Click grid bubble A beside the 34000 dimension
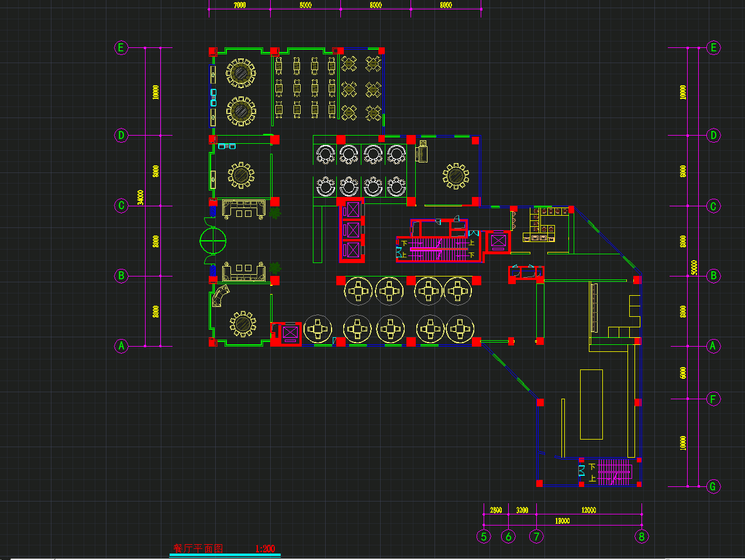Image resolution: width=745 pixels, height=560 pixels. point(121,346)
